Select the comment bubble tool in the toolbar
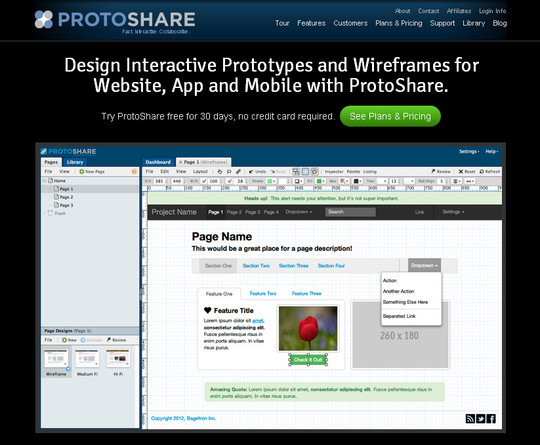 229,172
